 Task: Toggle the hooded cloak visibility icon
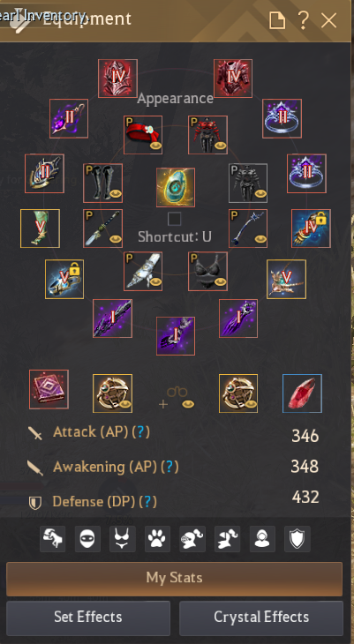(262, 538)
